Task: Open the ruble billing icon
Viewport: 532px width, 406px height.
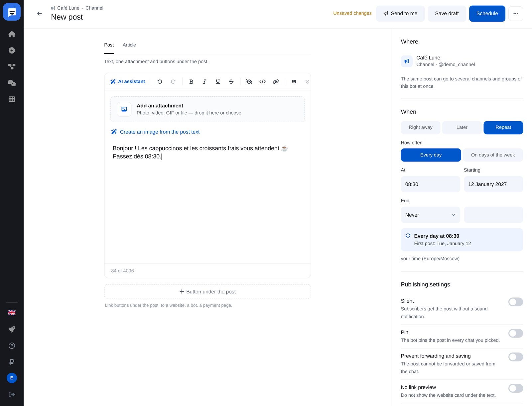Action: (x=12, y=362)
